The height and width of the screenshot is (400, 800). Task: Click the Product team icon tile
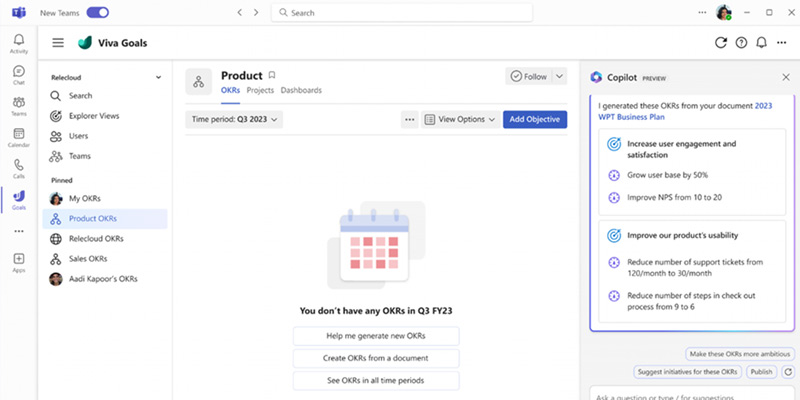click(198, 82)
